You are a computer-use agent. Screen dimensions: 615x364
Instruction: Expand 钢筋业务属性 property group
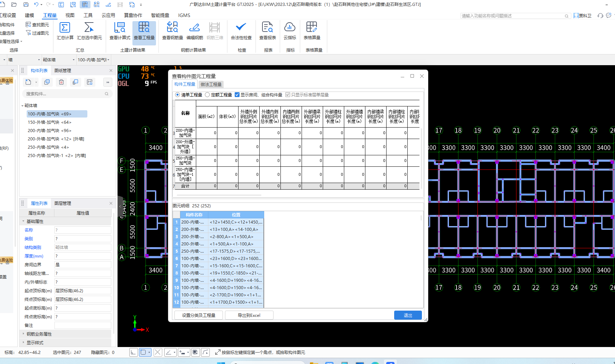tap(24, 334)
